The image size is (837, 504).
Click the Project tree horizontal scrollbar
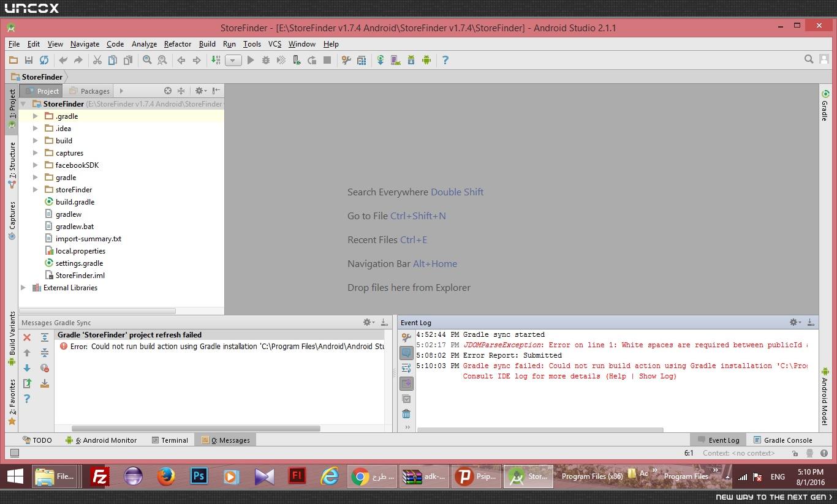click(98, 311)
